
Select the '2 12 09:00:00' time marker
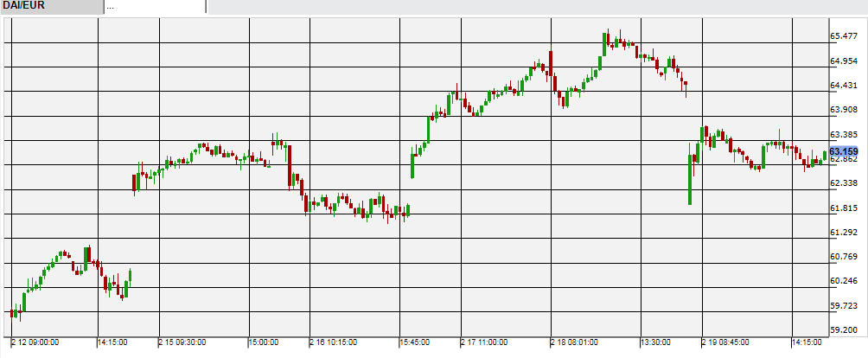tap(35, 342)
